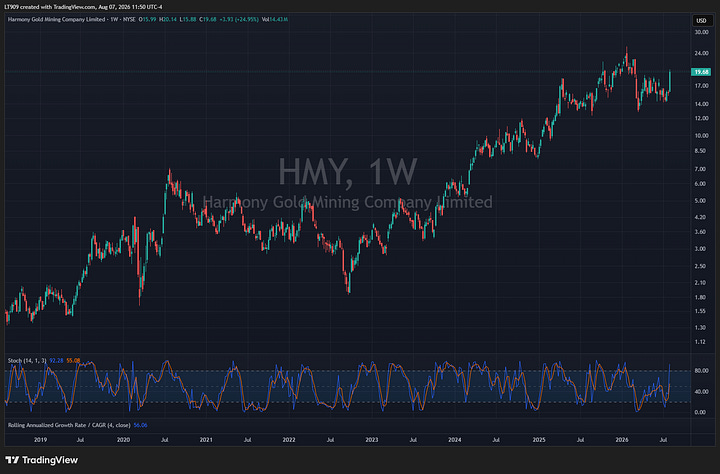Select the Rolling Annualized Growth Rate indicator label
This screenshot has height=474, width=720.
(69, 425)
